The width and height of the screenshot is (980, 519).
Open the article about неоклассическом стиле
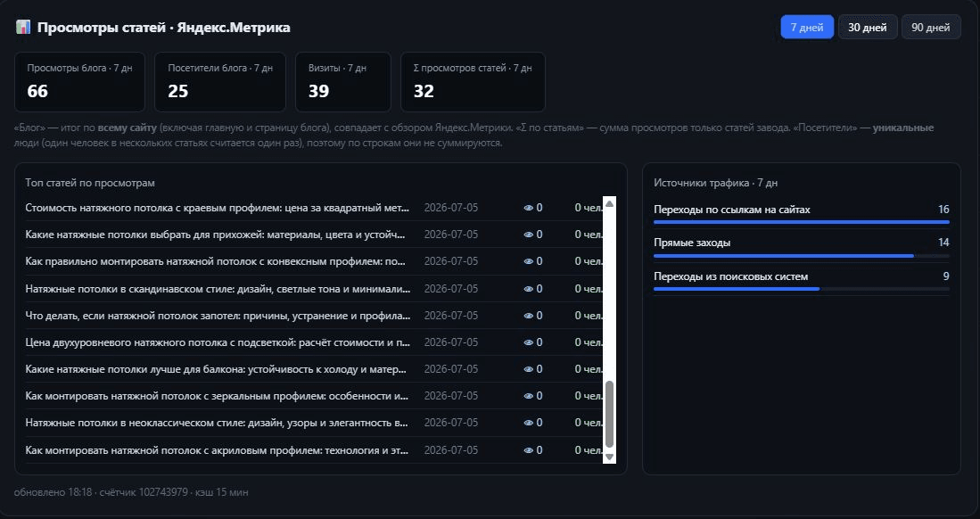pos(217,423)
